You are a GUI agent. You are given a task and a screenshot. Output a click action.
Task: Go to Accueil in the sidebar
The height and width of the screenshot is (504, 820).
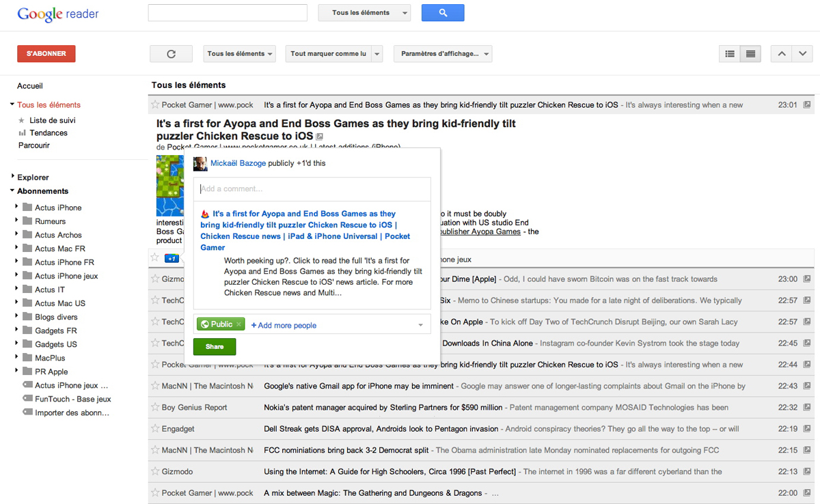[30, 86]
